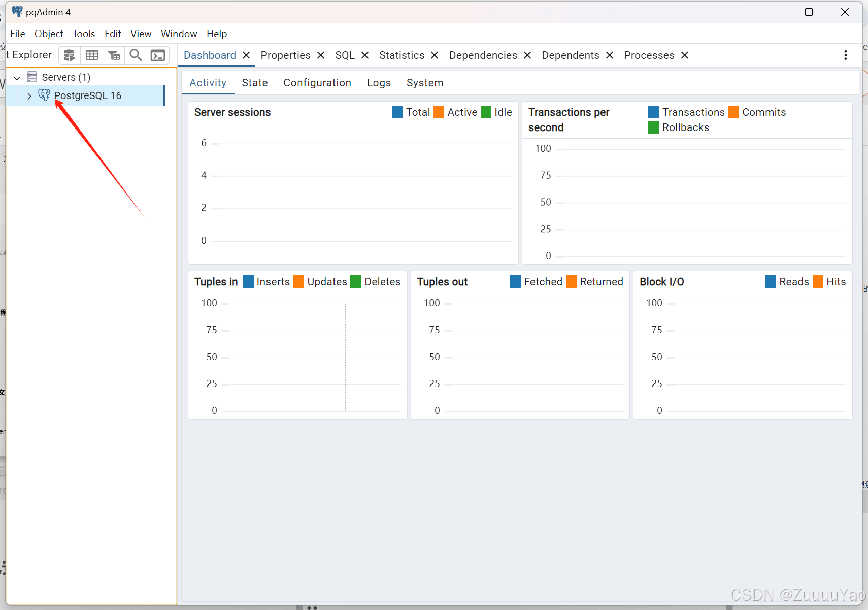Screen dimensions: 868x610
Task: Click the blue Inserts legend swatch
Action: pyautogui.click(x=248, y=281)
